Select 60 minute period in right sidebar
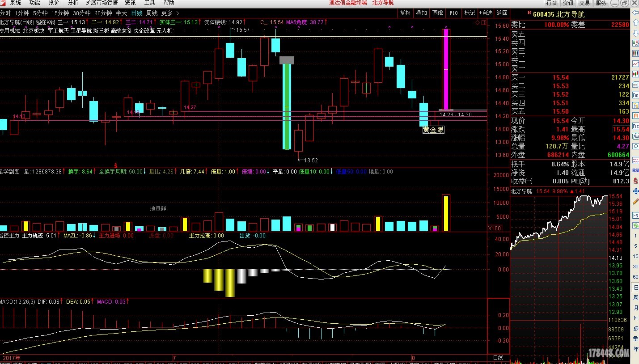 click(635, 277)
